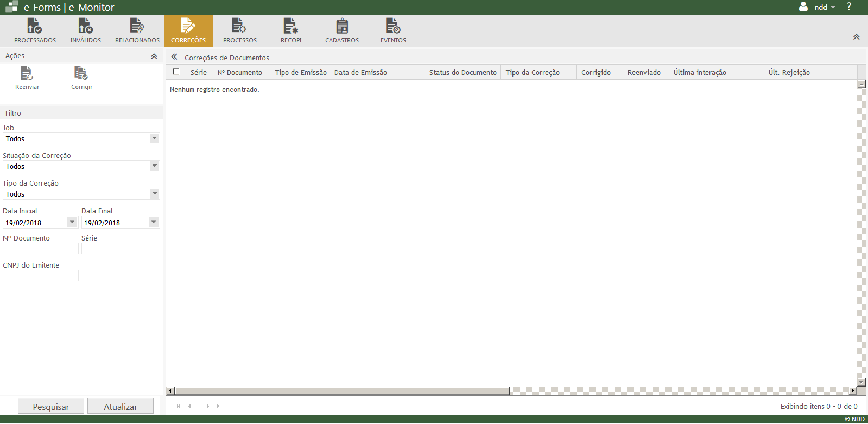This screenshot has width=868, height=424.
Task: Sort by the Corrigido column
Action: (600, 72)
